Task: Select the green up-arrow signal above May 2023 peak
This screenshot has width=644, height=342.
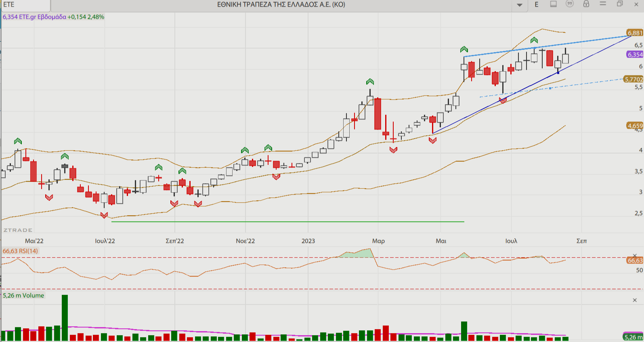Action: click(464, 49)
